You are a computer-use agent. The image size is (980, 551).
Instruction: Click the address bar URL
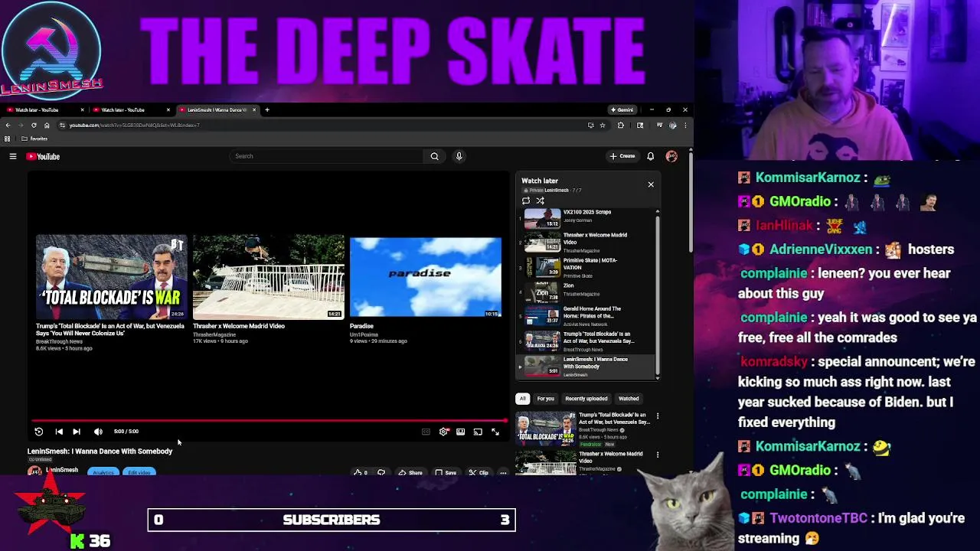(x=135, y=126)
